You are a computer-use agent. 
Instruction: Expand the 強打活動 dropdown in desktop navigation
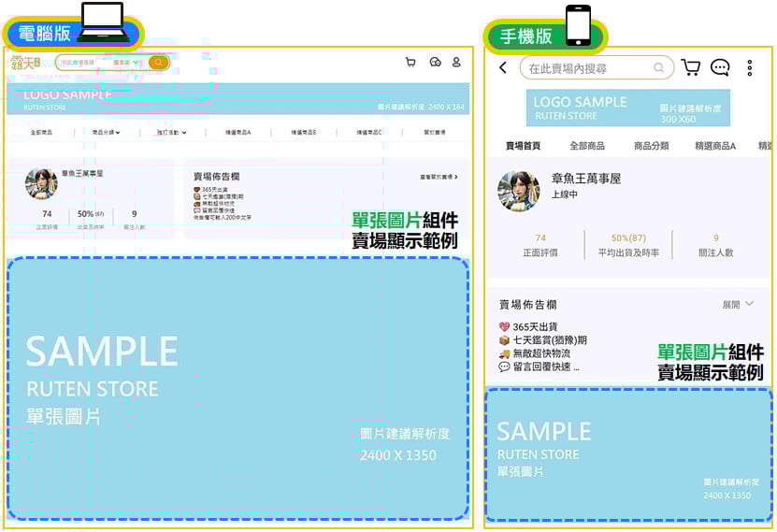(x=171, y=133)
